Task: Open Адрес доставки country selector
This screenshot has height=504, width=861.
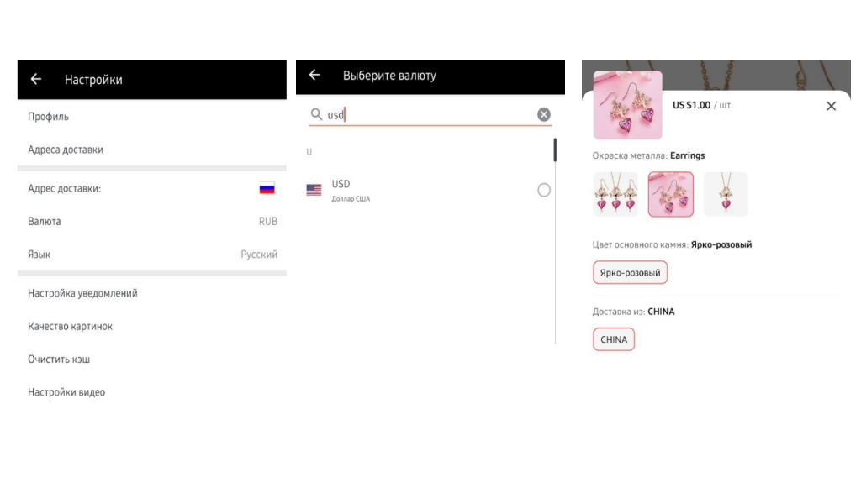Action: pos(151,189)
